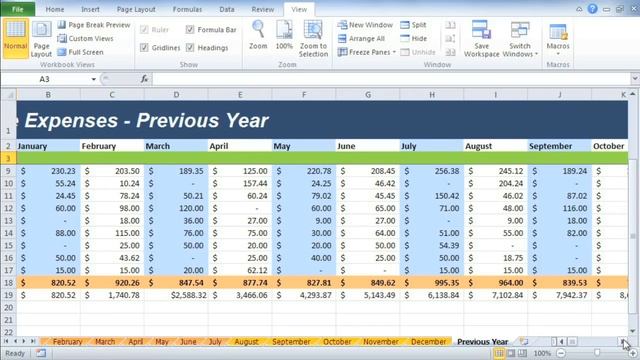Switch to the August sheet tab
Image resolution: width=640 pixels, height=360 pixels.
[x=247, y=341]
